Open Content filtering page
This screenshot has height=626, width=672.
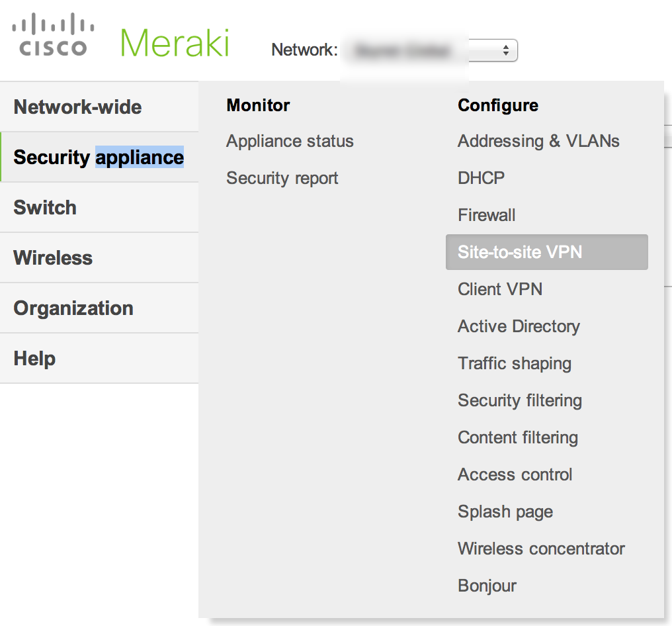point(517,437)
